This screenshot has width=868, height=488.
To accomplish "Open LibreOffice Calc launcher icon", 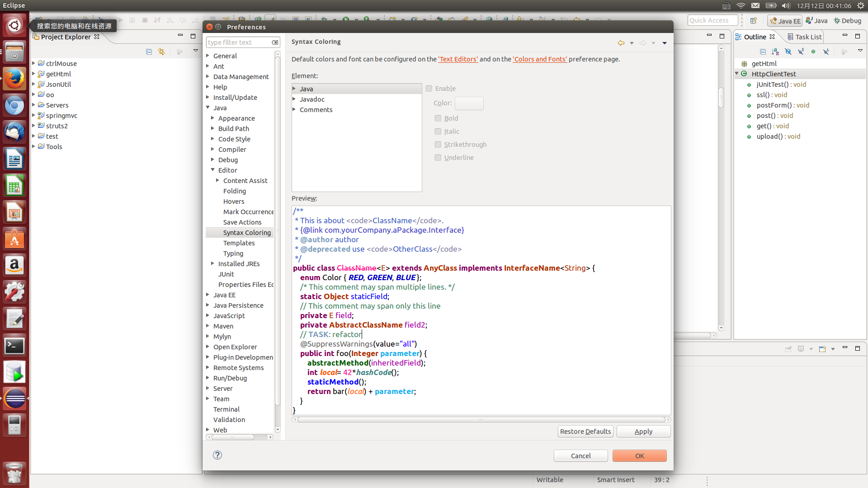I will coord(14,186).
